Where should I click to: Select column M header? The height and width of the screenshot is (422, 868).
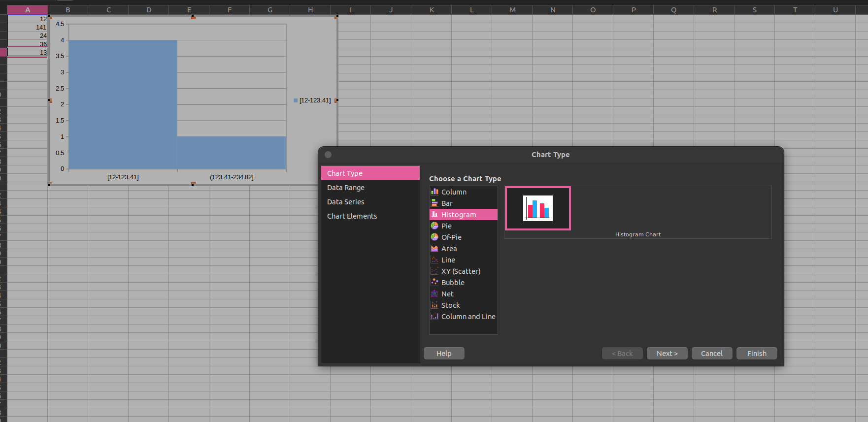(512, 10)
